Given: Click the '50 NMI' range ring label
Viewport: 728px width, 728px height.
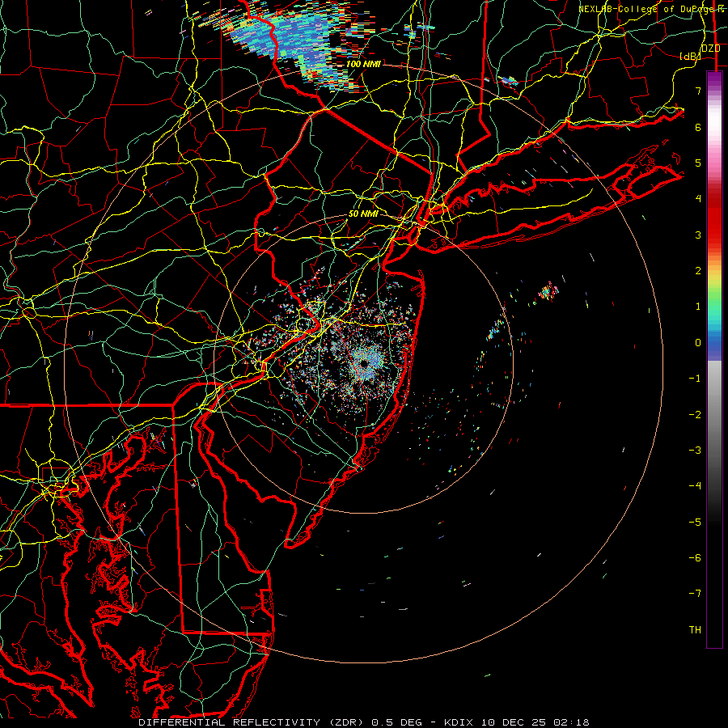Looking at the screenshot, I should pyautogui.click(x=363, y=214).
